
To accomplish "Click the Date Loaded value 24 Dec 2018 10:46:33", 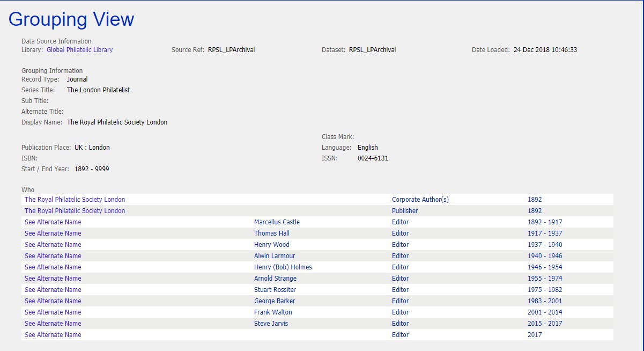I will click(x=545, y=50).
